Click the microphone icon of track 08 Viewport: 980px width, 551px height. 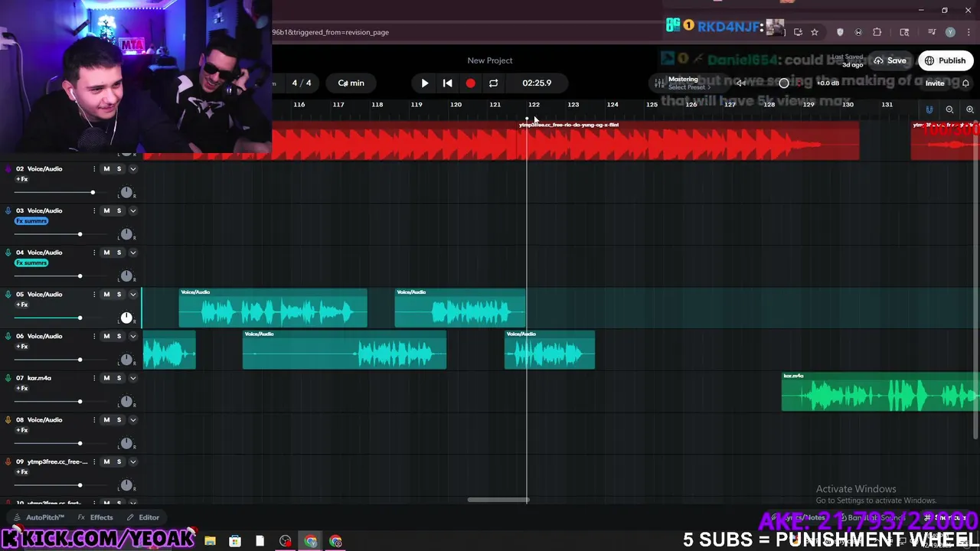8,419
